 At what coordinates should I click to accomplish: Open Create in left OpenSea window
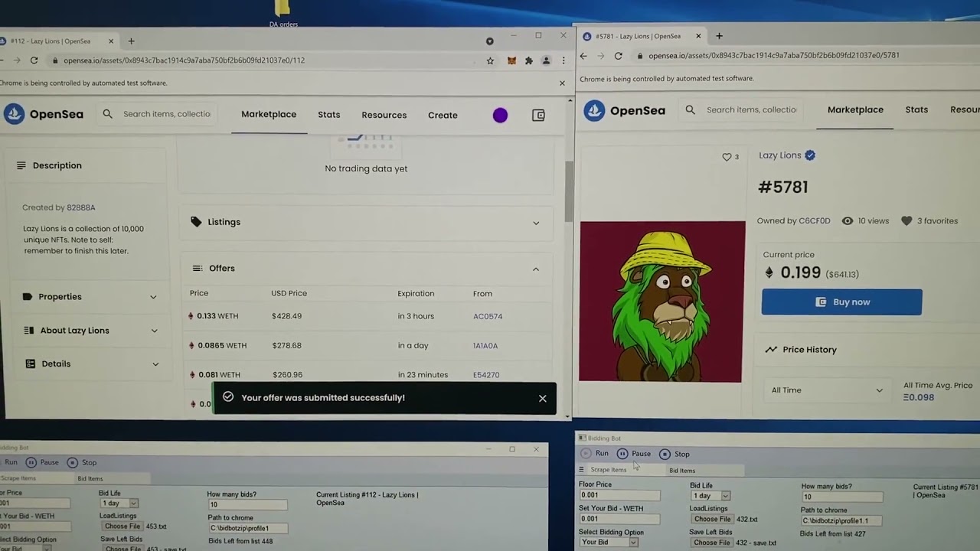click(x=443, y=115)
